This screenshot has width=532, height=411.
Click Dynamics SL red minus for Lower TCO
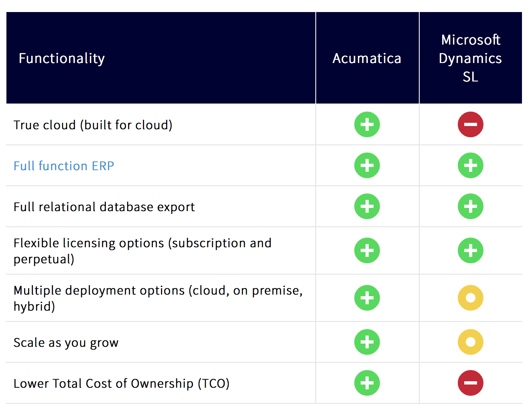(470, 383)
